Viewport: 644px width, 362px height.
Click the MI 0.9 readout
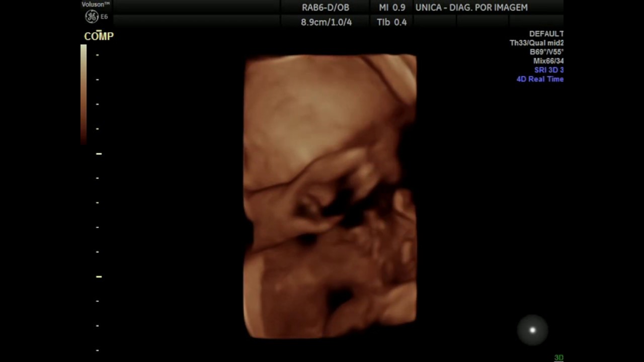[x=392, y=8]
